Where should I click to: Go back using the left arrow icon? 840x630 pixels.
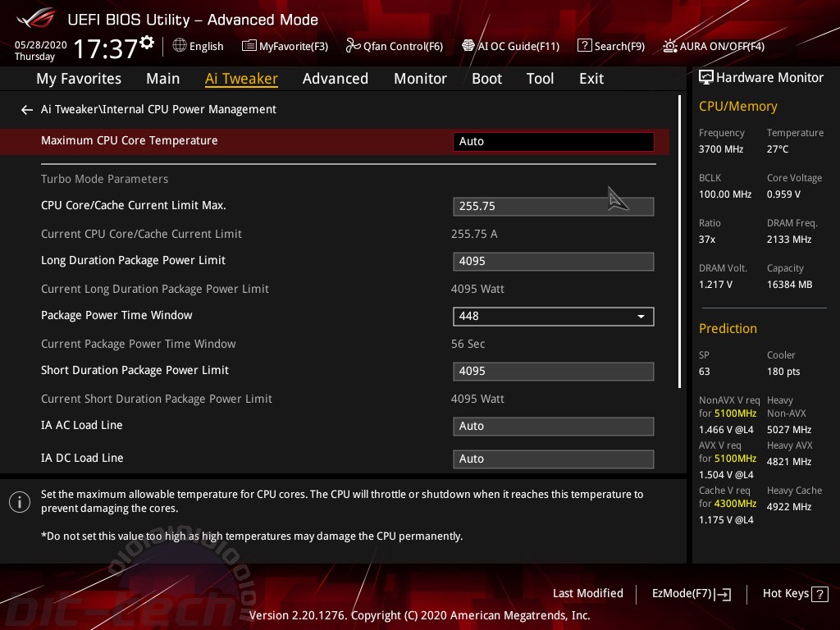27,110
